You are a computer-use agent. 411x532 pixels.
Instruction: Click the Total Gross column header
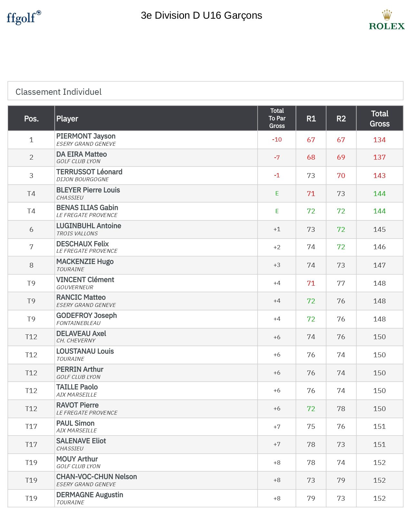(379, 119)
